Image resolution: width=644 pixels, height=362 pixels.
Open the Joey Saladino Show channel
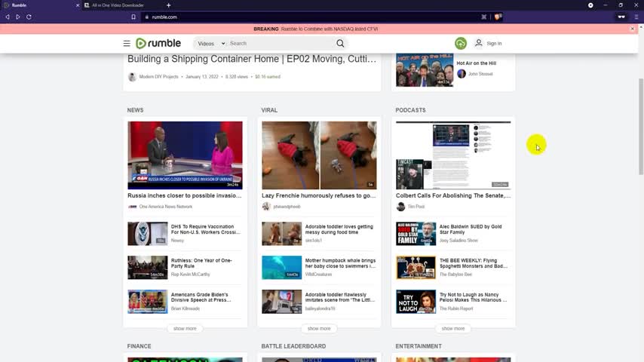458,241
